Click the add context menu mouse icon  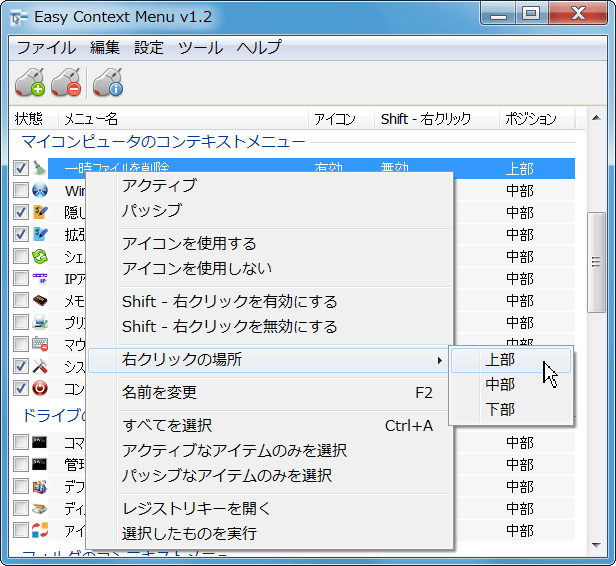(x=30, y=82)
